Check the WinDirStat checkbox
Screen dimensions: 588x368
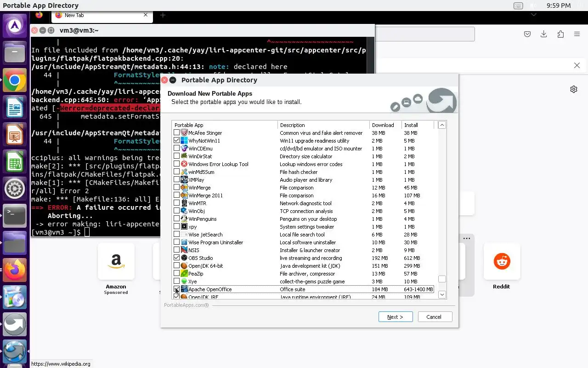[x=176, y=156]
